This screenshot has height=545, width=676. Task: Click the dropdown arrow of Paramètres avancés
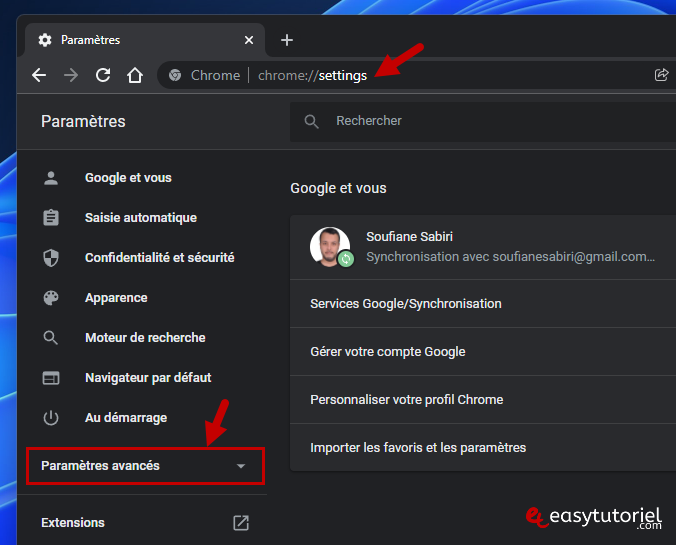point(241,466)
